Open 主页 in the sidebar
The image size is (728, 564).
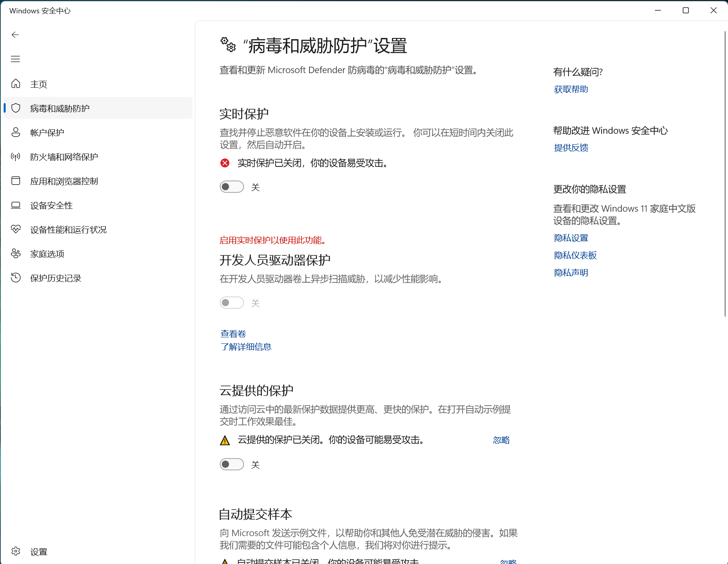coord(98,84)
